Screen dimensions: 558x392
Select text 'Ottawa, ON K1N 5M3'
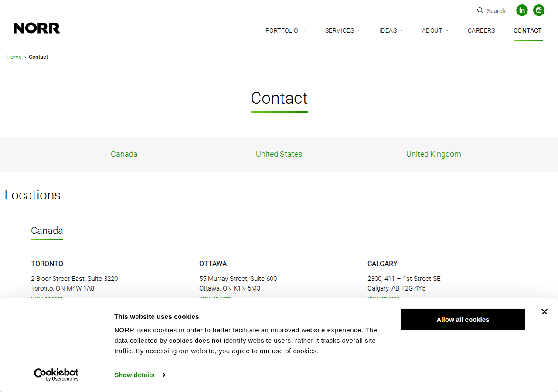pyautogui.click(x=230, y=288)
